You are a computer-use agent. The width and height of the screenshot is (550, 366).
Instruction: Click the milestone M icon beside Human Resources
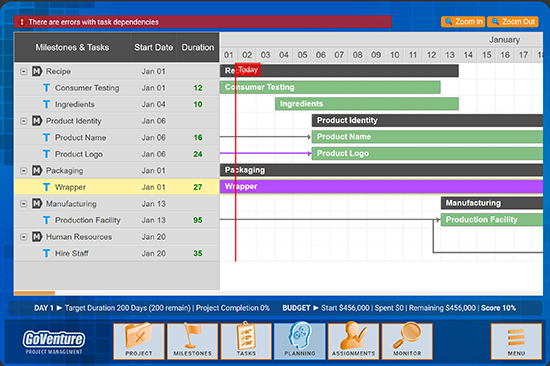point(37,237)
